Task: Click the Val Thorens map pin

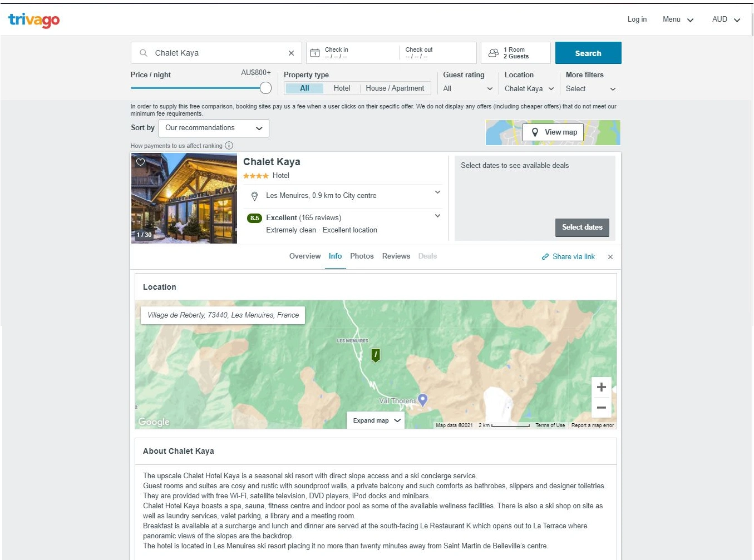Action: [x=422, y=400]
